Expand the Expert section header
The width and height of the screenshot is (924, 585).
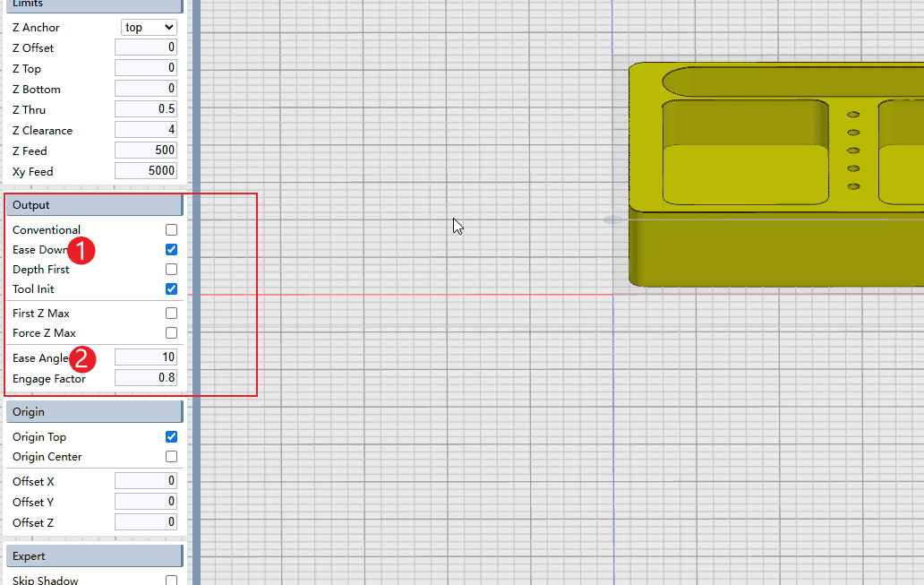(x=94, y=556)
